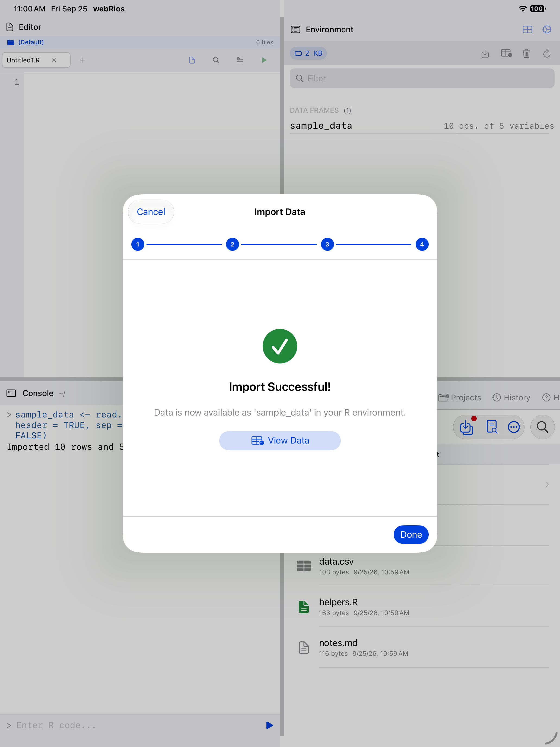
Task: Select step 4 indicator in import wizard
Action: (x=422, y=244)
